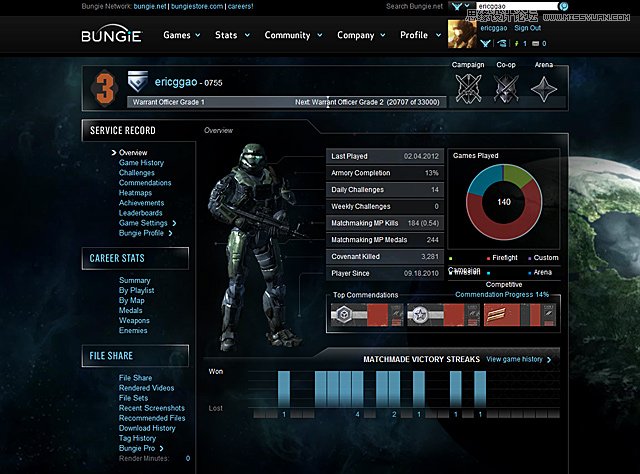Open Medals career stats
The image size is (640, 474).
click(x=131, y=311)
